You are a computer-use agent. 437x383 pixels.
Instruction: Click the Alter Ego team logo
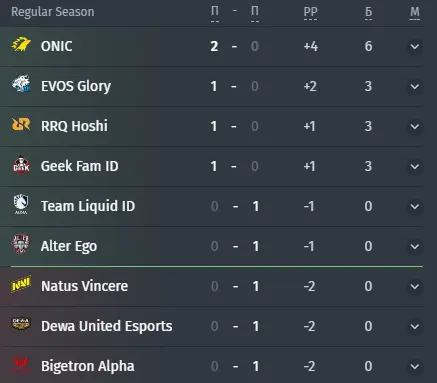[21, 244]
